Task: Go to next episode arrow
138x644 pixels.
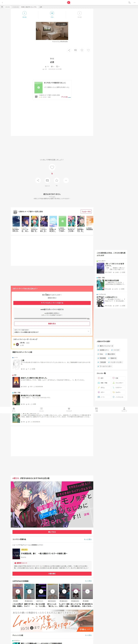Action: 79,14
